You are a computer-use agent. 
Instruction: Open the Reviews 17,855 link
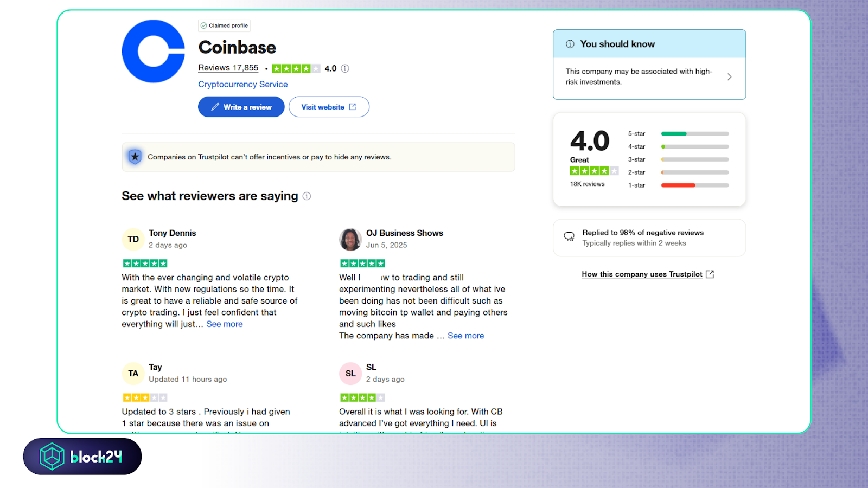click(x=228, y=68)
